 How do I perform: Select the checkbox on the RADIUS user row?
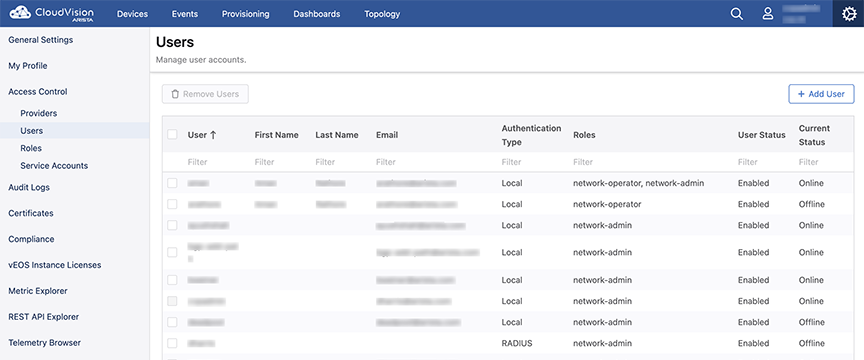[x=172, y=343]
